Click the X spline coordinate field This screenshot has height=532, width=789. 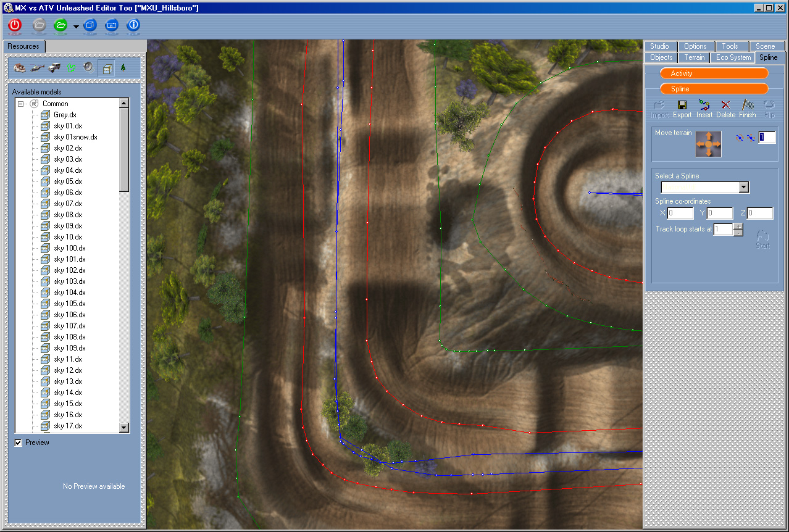click(681, 214)
